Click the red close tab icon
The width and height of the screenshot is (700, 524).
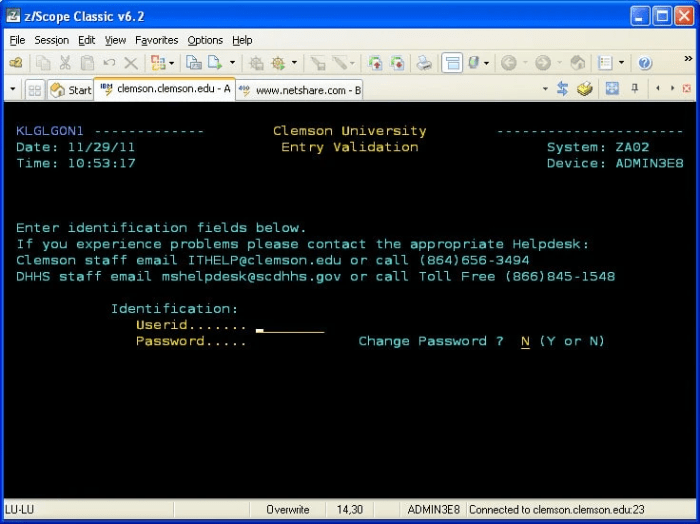pos(687,88)
